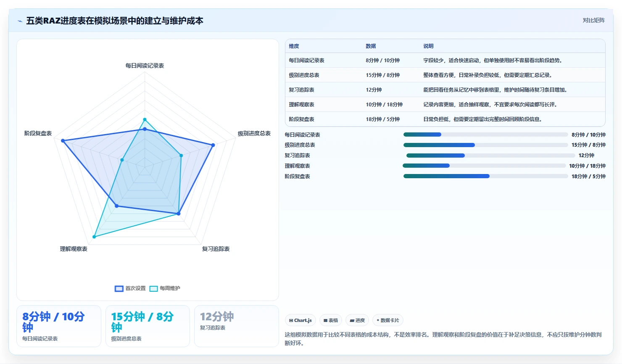Open the 级别进度总表 data card

point(148,326)
